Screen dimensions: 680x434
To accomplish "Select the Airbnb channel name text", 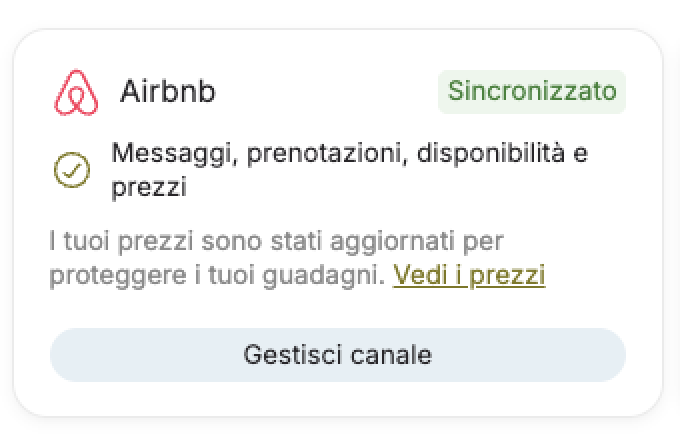I will (167, 92).
